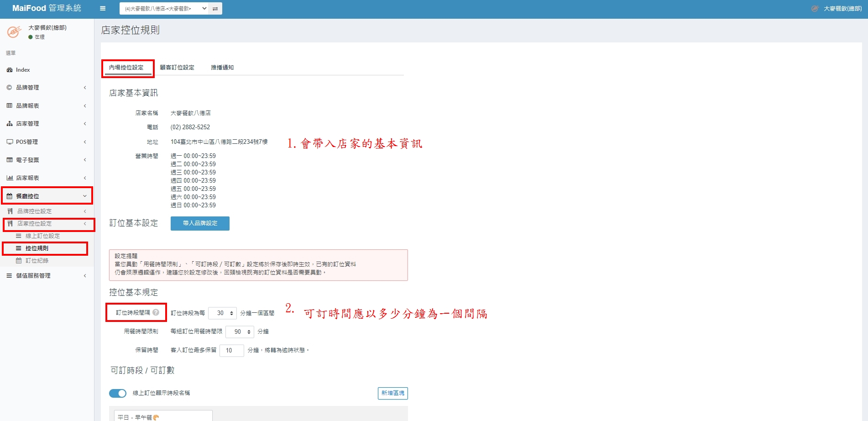The image size is (868, 421).
Task: Click the store switch arrows icon
Action: point(215,9)
